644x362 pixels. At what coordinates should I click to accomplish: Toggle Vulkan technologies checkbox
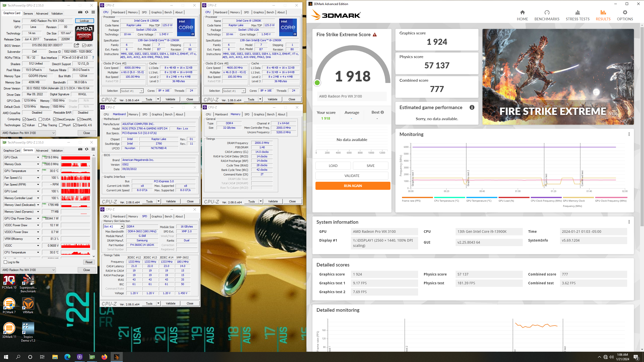tap(24, 125)
